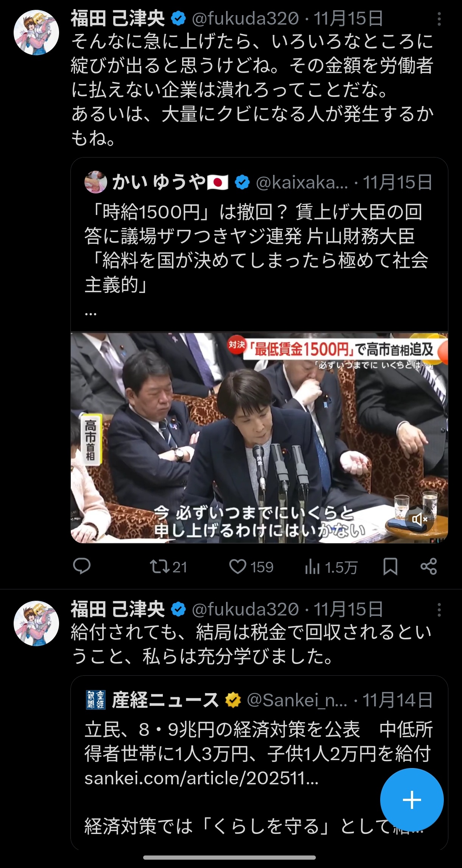View analytics showing 1.5万 views
This screenshot has width=462, height=868.
point(331,567)
